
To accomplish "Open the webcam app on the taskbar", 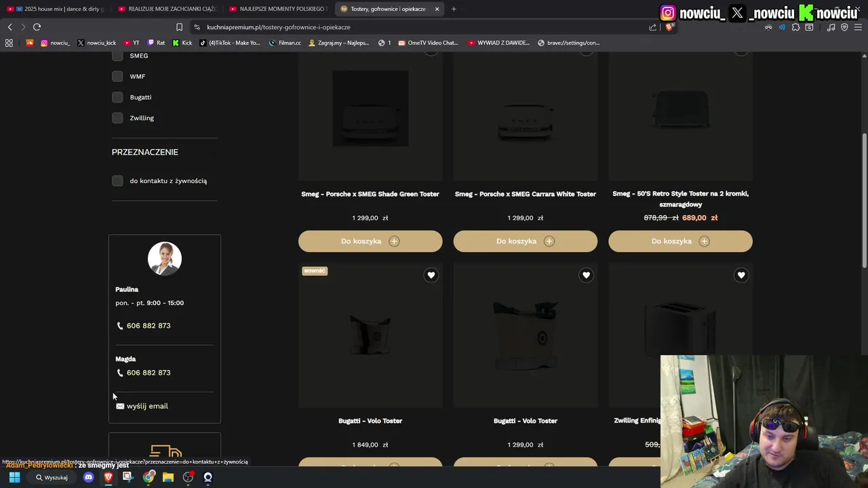I will [x=208, y=477].
